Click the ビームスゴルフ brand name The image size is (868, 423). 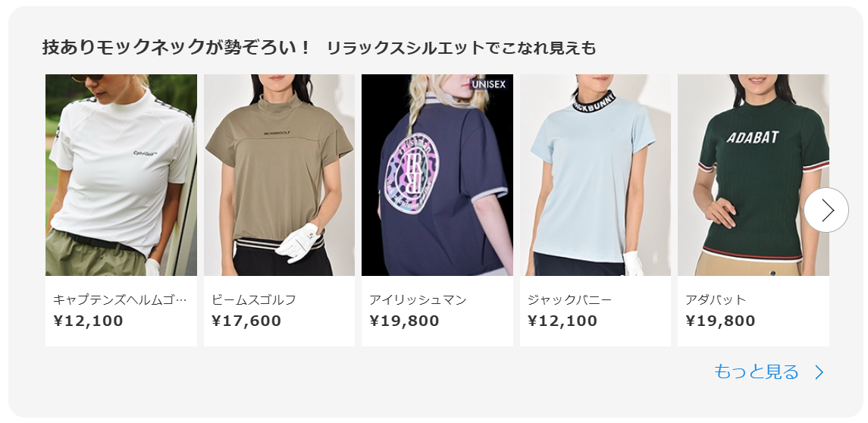click(253, 300)
